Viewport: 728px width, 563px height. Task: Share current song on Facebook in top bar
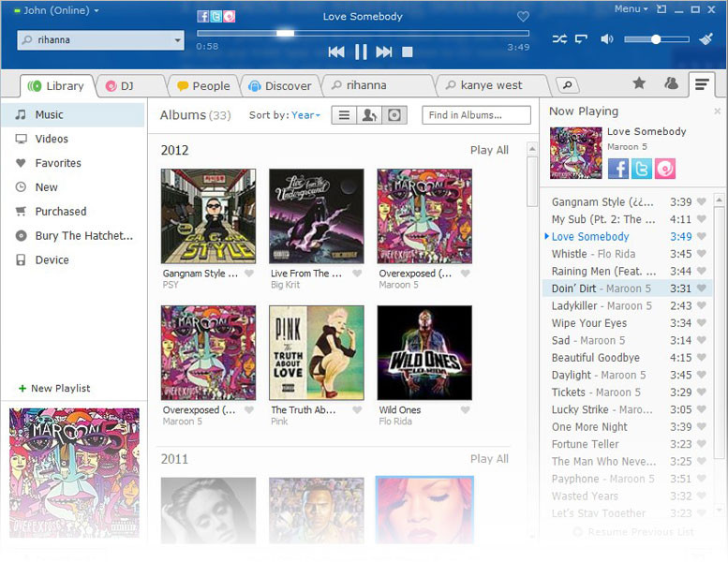pyautogui.click(x=202, y=16)
